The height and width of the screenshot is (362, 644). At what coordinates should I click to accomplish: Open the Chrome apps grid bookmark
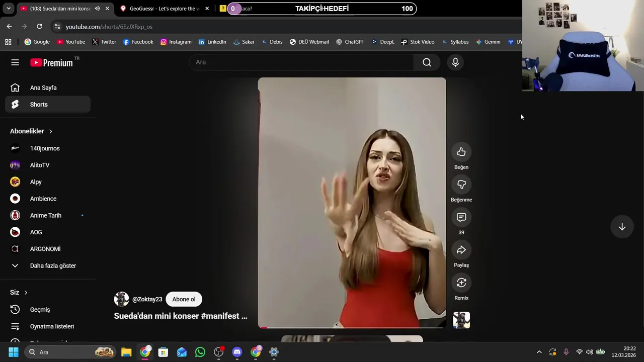coord(8,42)
